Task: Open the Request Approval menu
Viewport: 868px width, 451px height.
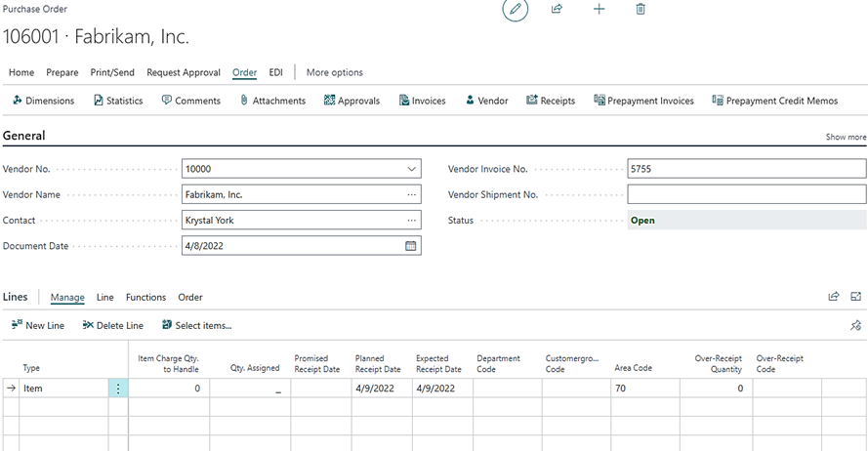Action: pyautogui.click(x=184, y=72)
